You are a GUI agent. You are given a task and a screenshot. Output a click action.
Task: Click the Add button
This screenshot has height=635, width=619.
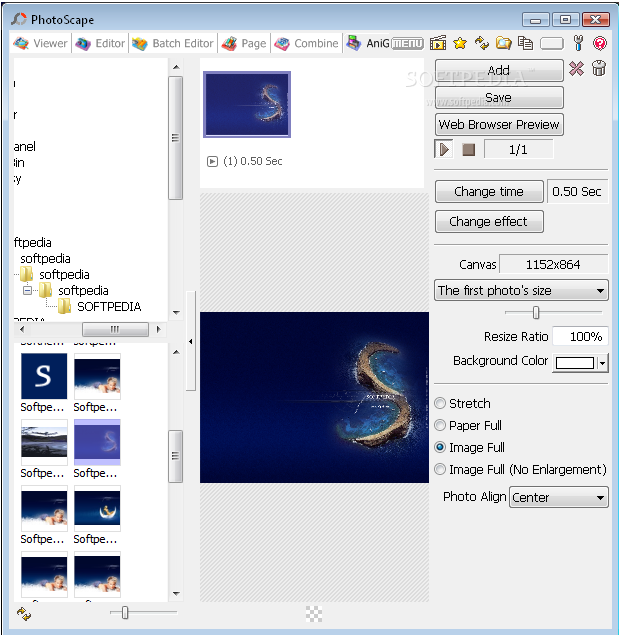(499, 70)
